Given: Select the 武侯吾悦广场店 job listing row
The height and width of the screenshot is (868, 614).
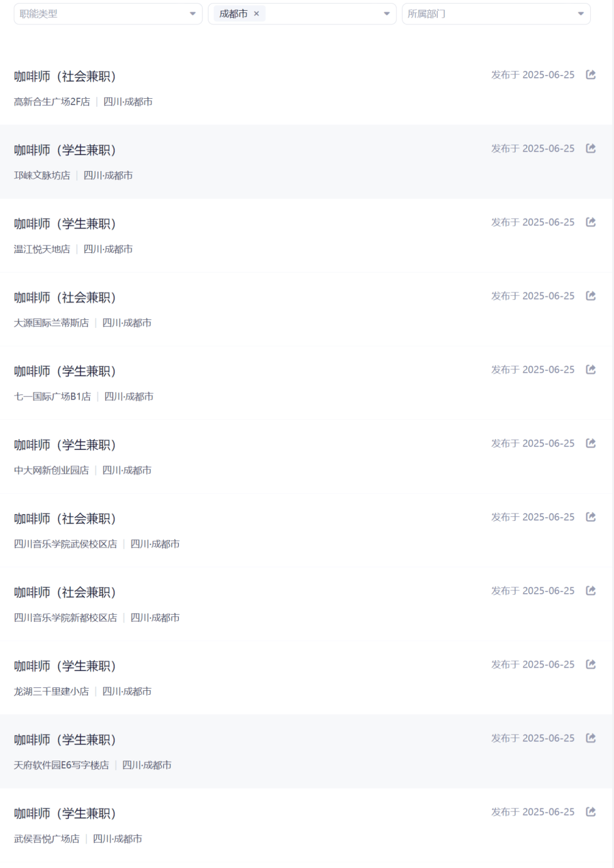Looking at the screenshot, I should coord(307,825).
